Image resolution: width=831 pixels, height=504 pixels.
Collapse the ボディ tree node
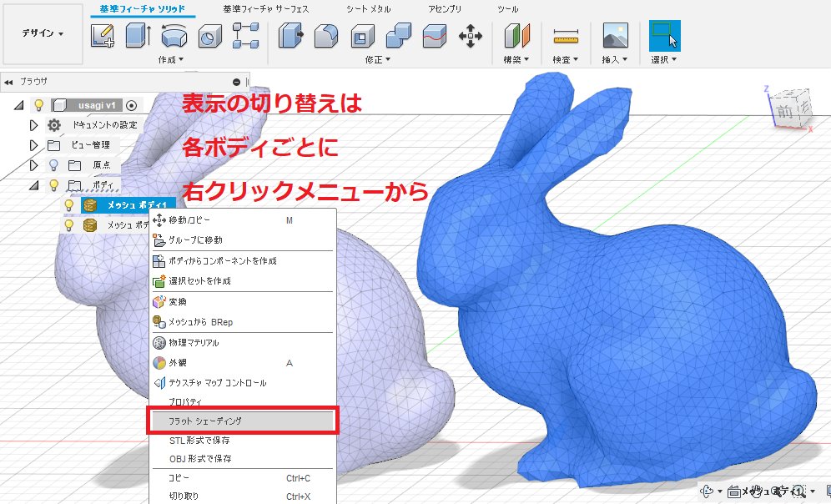pyautogui.click(x=33, y=185)
